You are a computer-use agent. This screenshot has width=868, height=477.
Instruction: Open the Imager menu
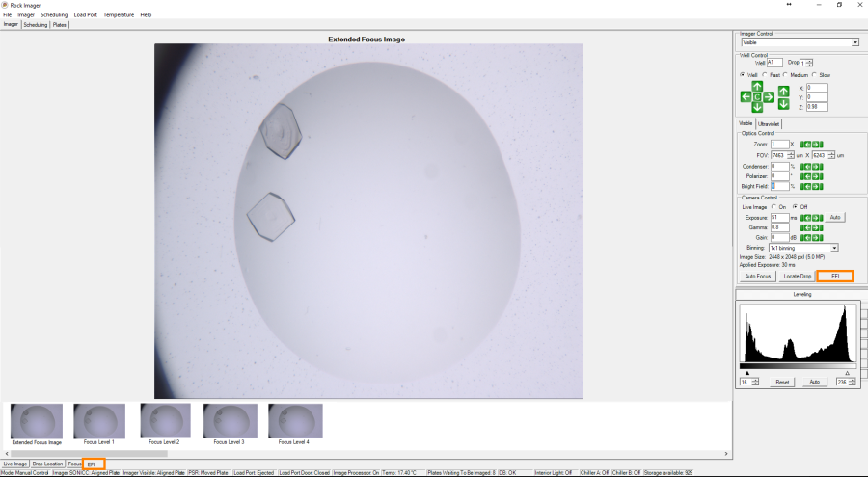(x=26, y=15)
